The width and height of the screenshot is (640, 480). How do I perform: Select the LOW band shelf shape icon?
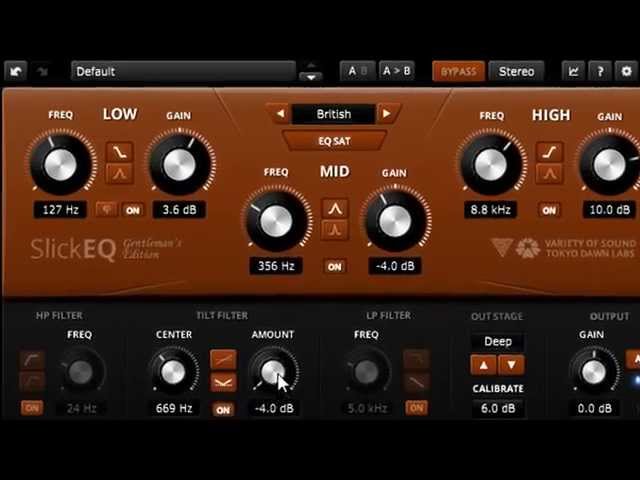[120, 152]
